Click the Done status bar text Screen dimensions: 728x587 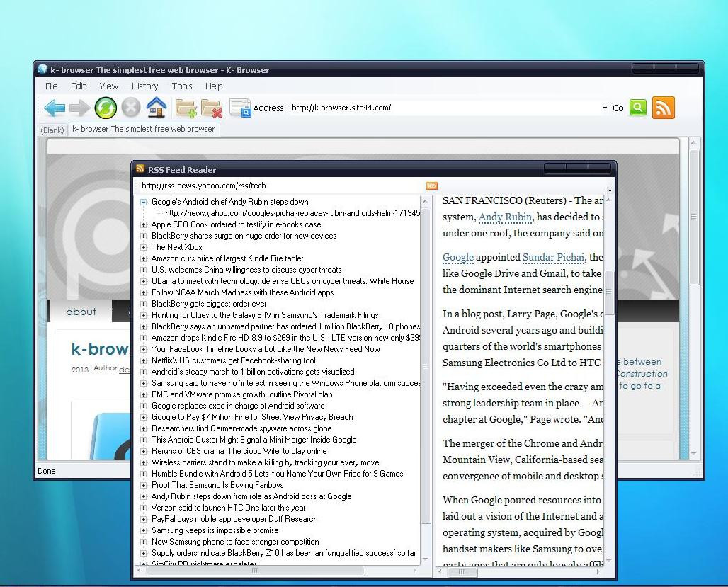click(x=47, y=471)
